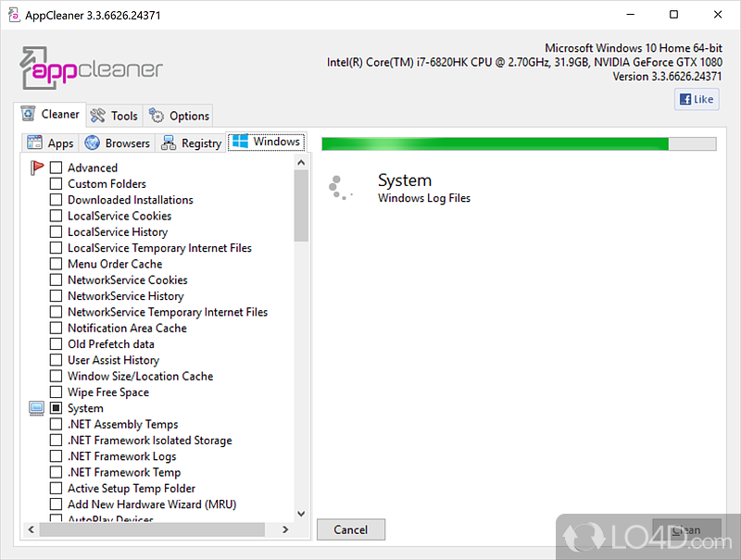741x560 pixels.
Task: Enable LocalService History checkbox
Action: (x=56, y=231)
